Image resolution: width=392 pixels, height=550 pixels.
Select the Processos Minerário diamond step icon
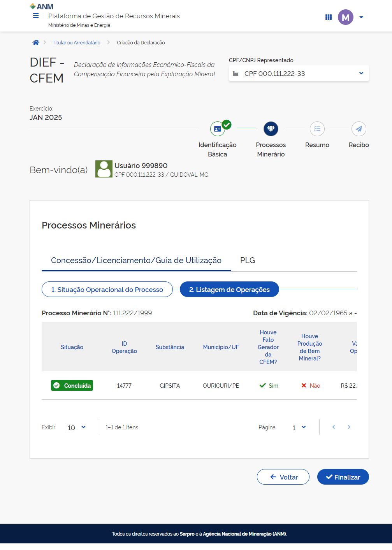pyautogui.click(x=271, y=129)
